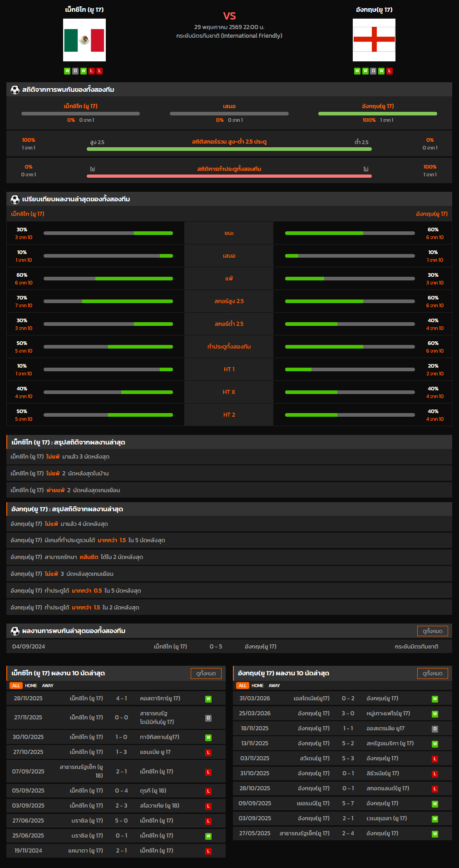Click Mexico U17 team name at top
This screenshot has height=868, width=459.
pos(84,10)
